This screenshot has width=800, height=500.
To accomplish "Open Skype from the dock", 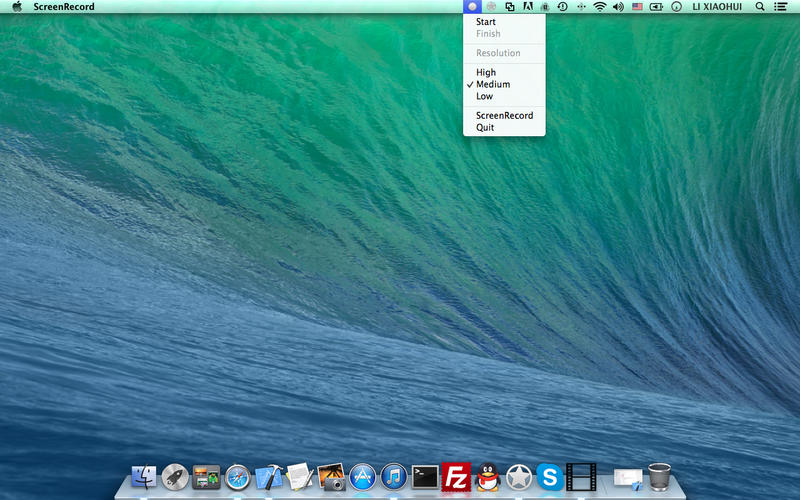I will tap(548, 477).
